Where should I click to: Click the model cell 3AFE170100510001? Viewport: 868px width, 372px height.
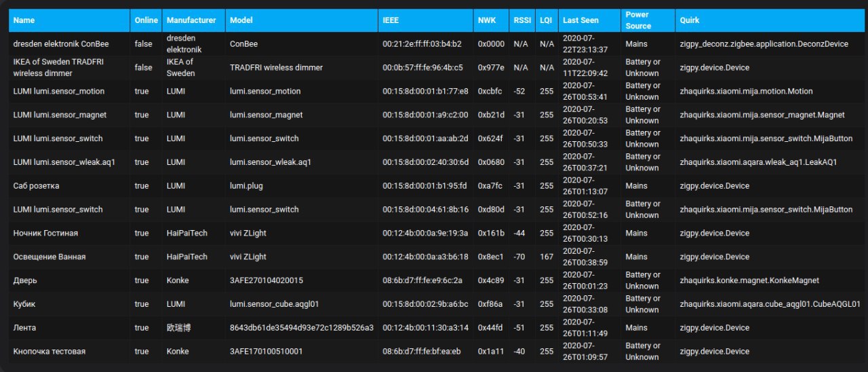tap(267, 352)
